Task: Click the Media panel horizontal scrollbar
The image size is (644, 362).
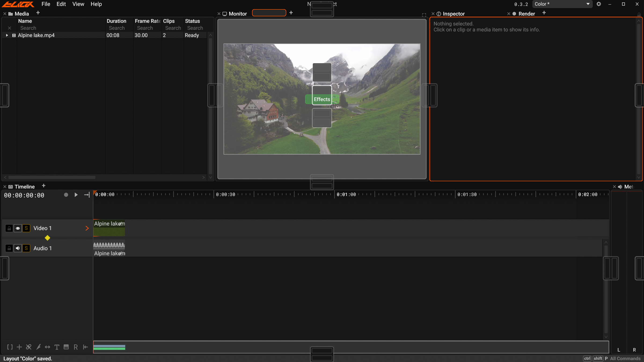Action: pyautogui.click(x=52, y=177)
